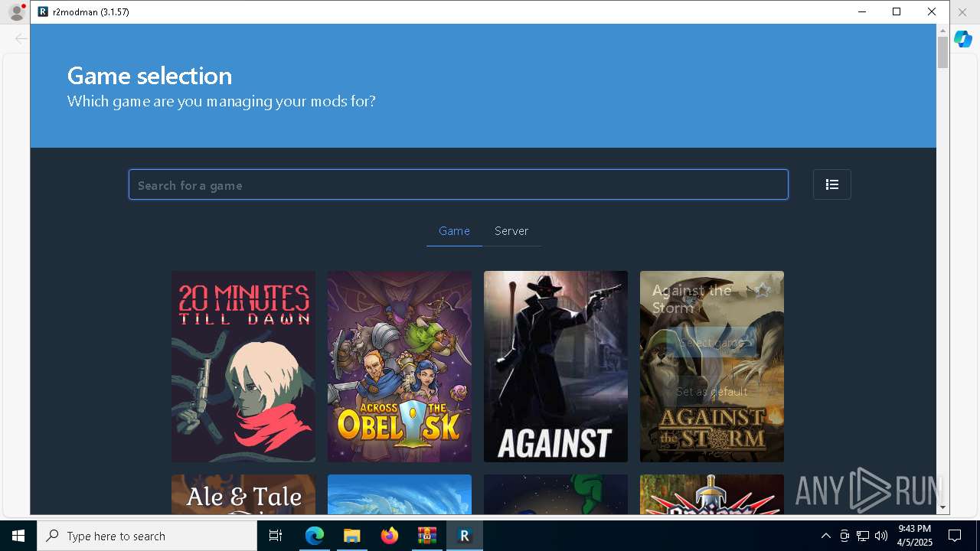
Task: Launch Firefox from taskbar
Action: [389, 536]
